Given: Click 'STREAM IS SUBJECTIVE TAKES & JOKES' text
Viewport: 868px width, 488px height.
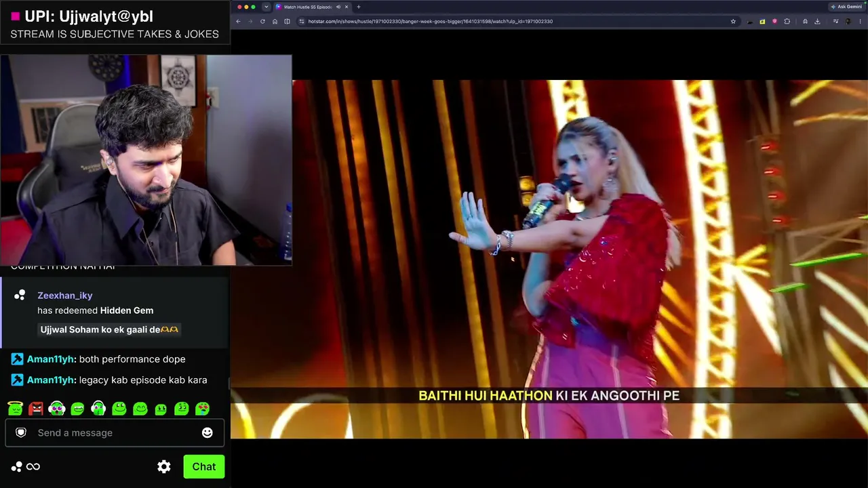Looking at the screenshot, I should click(x=115, y=34).
